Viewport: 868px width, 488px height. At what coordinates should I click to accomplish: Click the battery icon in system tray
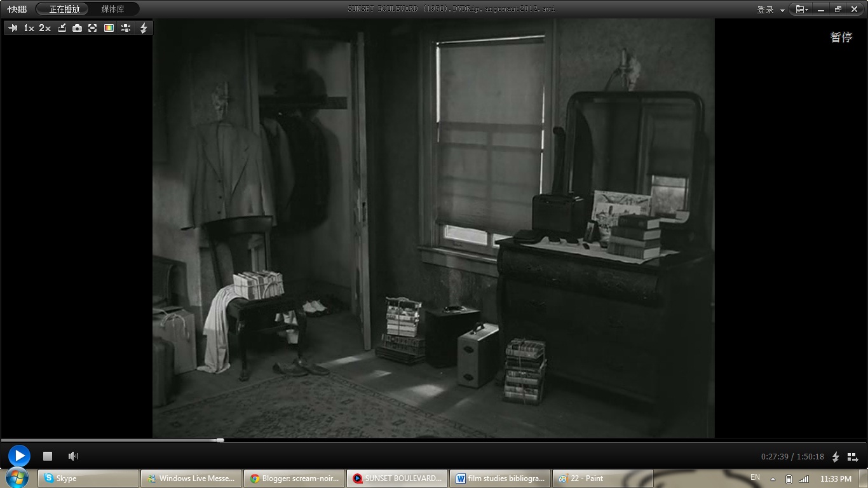789,478
